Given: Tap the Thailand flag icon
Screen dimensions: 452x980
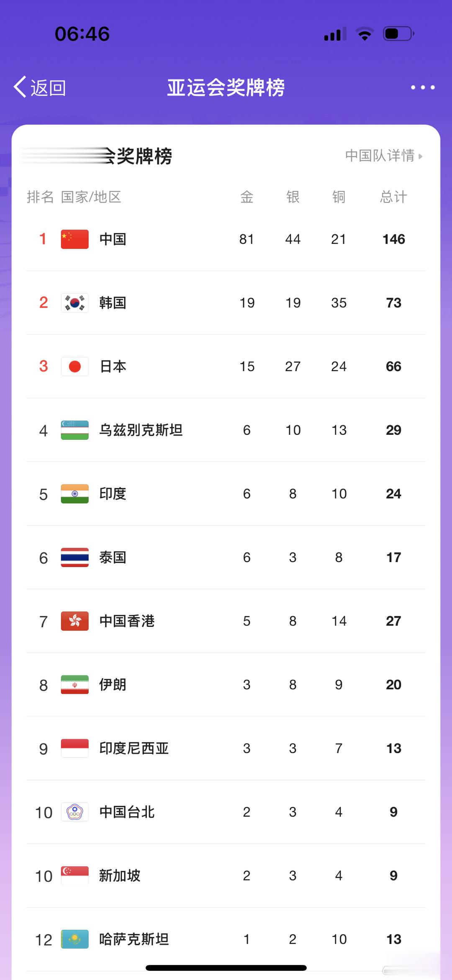Looking at the screenshot, I should [x=74, y=557].
